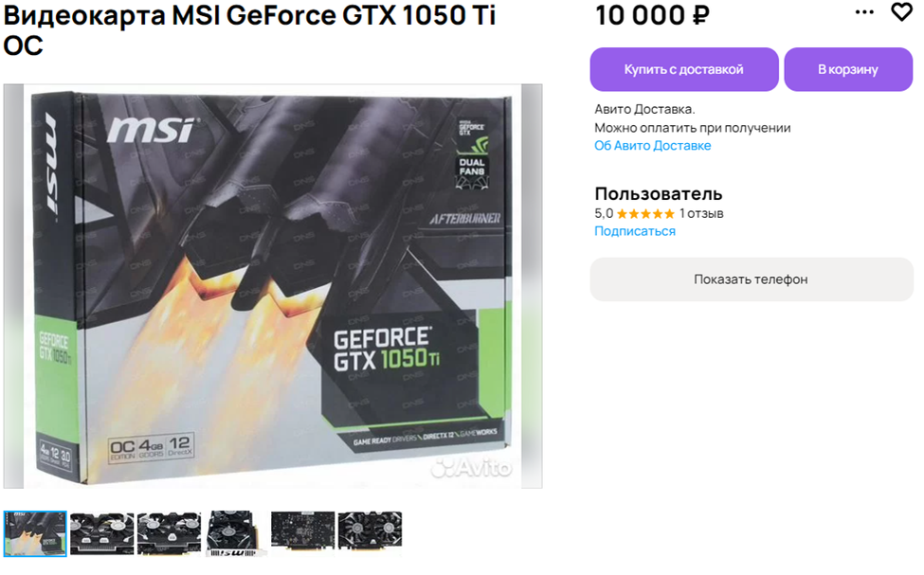
Task: Subscribe to seller via Подписаться link
Action: click(x=635, y=231)
